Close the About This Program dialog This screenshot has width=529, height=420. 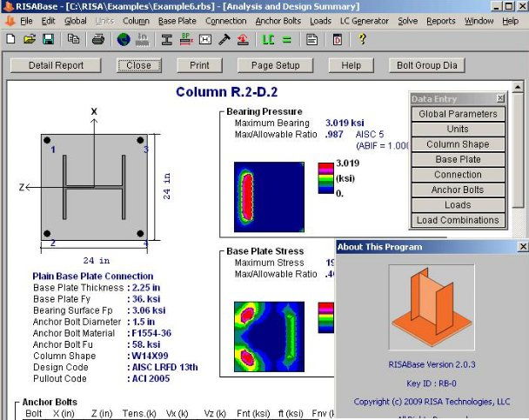pyautogui.click(x=523, y=247)
